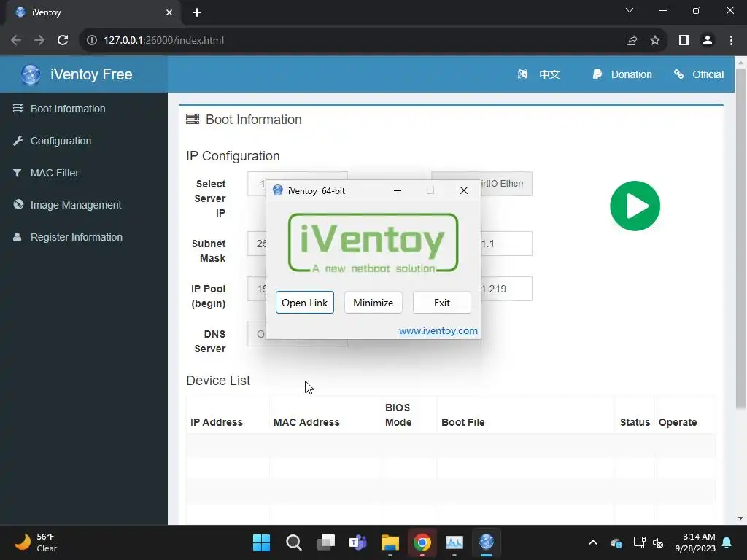
Task: Toggle the Chrome side panel
Action: point(684,41)
